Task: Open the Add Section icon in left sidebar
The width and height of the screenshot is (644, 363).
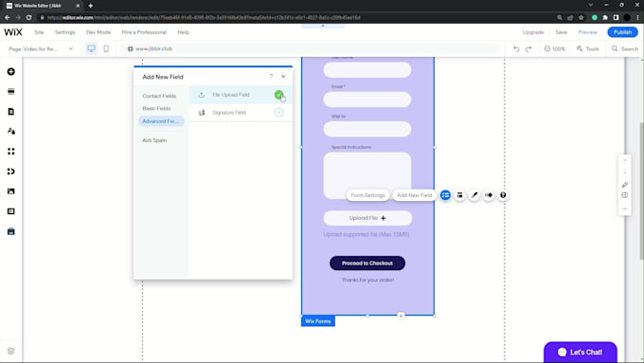Action: click(11, 91)
